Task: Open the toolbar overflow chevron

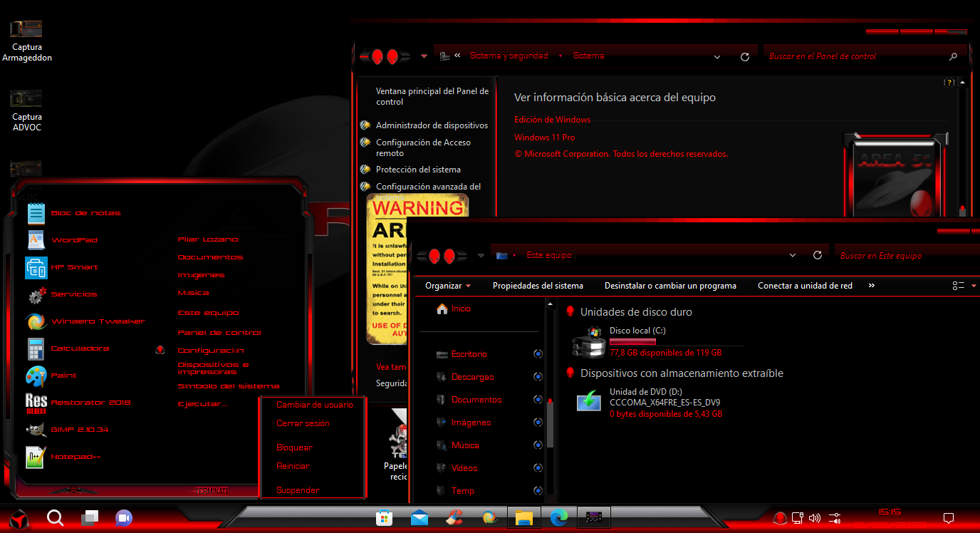Action: point(871,285)
